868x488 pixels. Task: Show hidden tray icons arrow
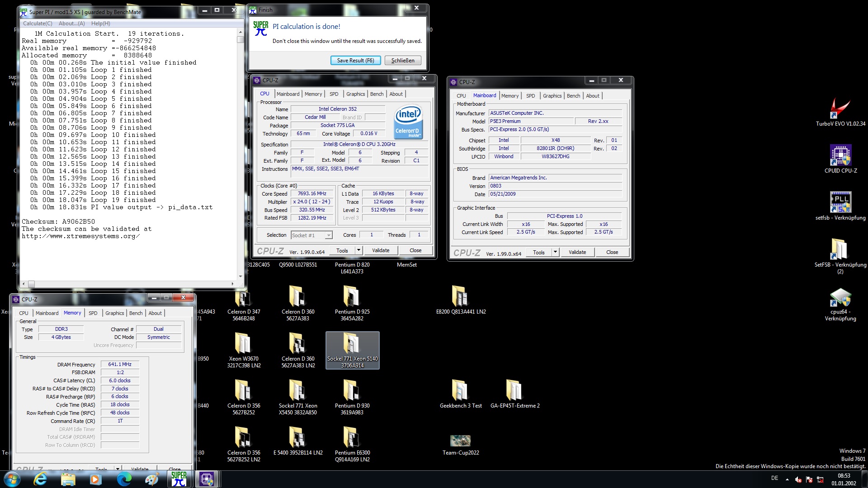point(787,479)
